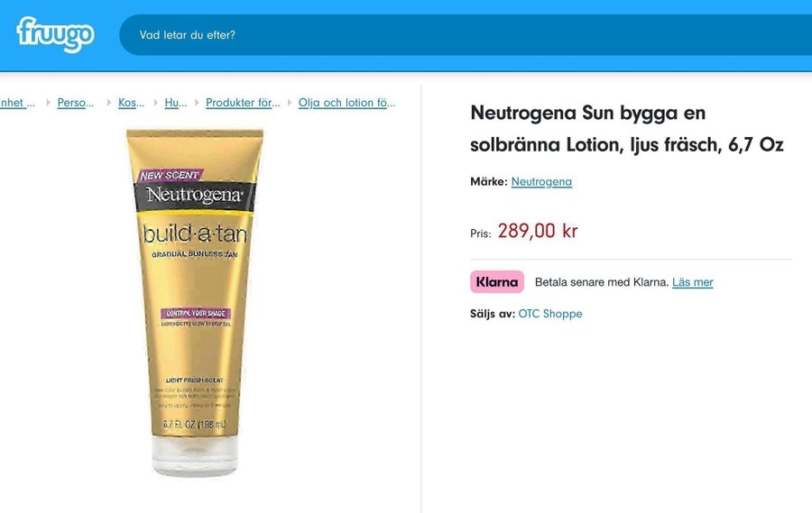
Task: Open 'Olja och lotion fö...' breadcrumb category
Action: tap(346, 103)
